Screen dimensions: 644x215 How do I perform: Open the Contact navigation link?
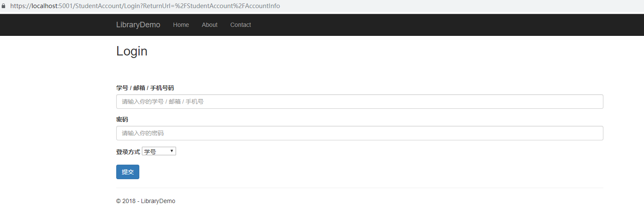[241, 25]
